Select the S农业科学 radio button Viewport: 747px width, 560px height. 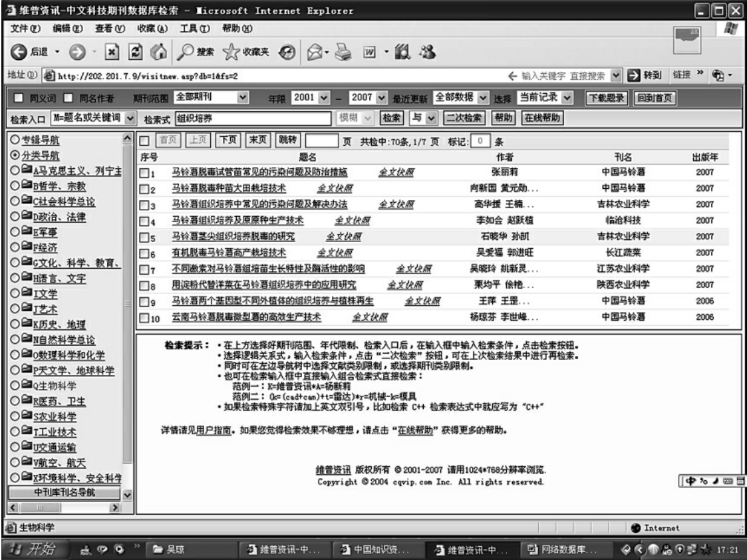(15, 415)
